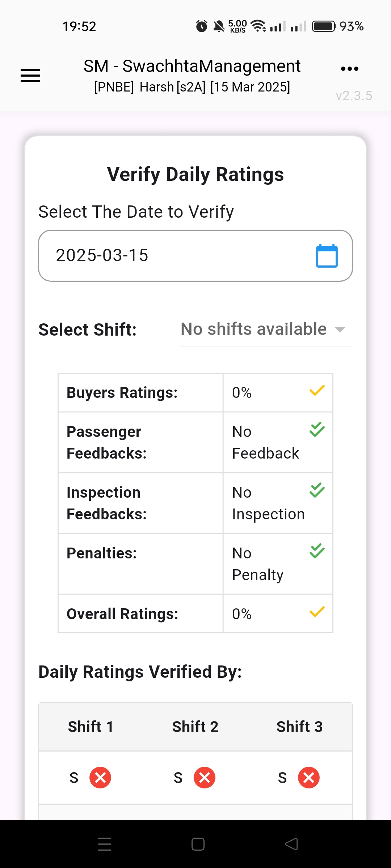
Task: Click the date field showing 2025-03-15
Action: click(174, 256)
